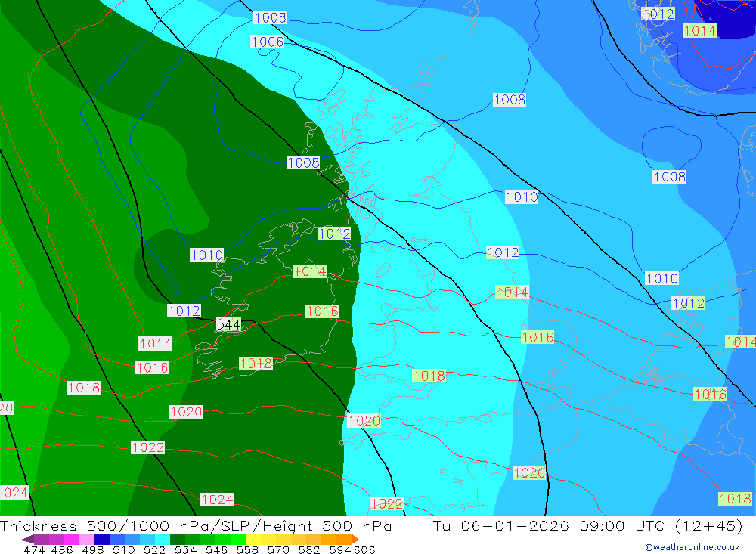Viewport: 756px width, 554px height.
Task: Click the 1006 isobar label
Action: pos(268,42)
